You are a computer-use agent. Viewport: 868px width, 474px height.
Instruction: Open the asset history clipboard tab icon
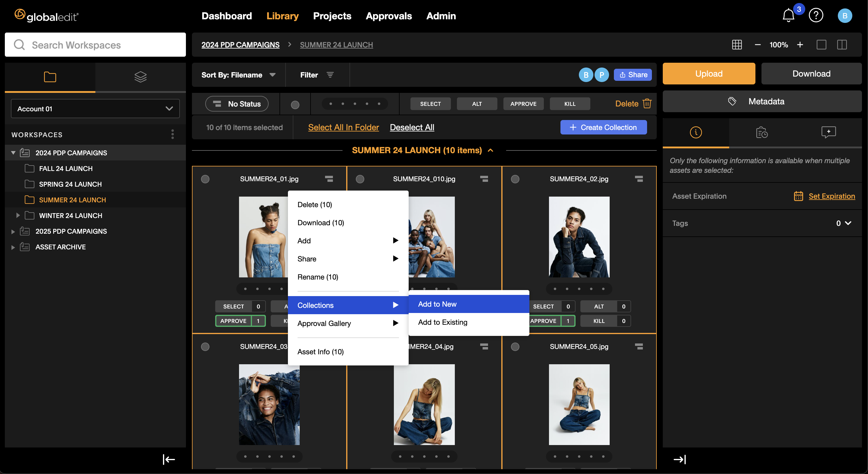(761, 132)
